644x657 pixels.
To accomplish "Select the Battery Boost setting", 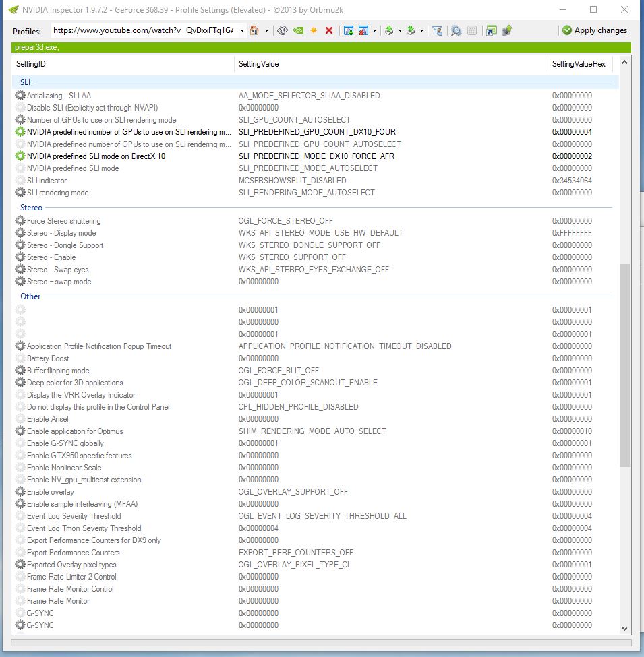I will coord(316,358).
